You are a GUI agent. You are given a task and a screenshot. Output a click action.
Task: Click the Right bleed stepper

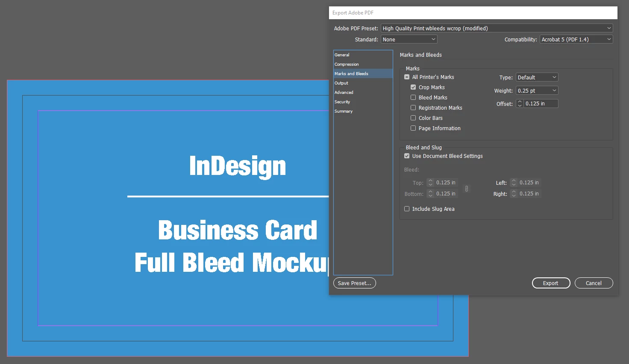pyautogui.click(x=514, y=194)
